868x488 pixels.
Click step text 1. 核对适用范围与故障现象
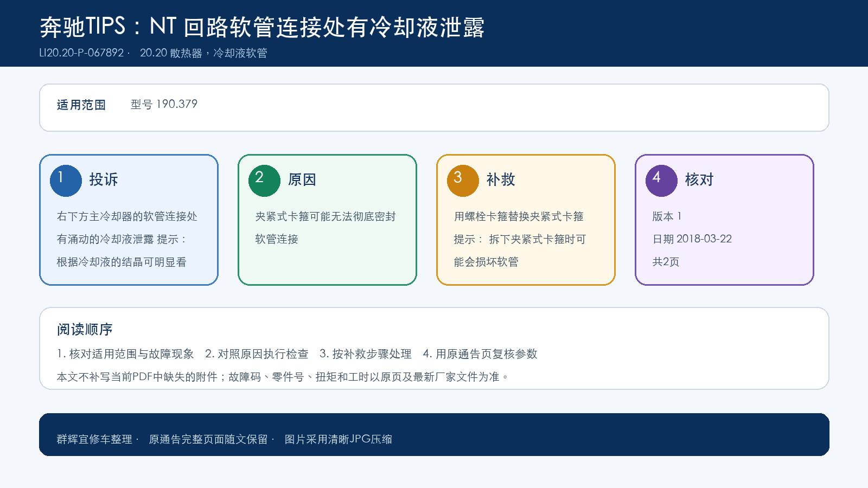[125, 354]
